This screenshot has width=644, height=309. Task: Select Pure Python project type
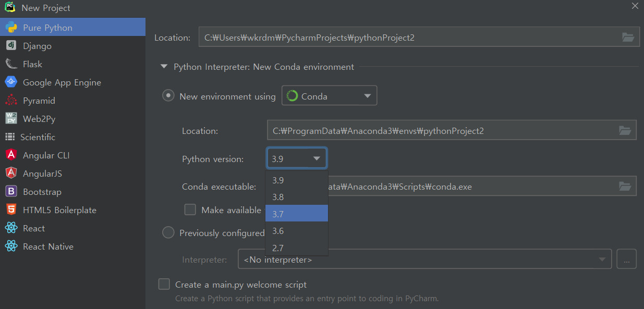click(72, 28)
